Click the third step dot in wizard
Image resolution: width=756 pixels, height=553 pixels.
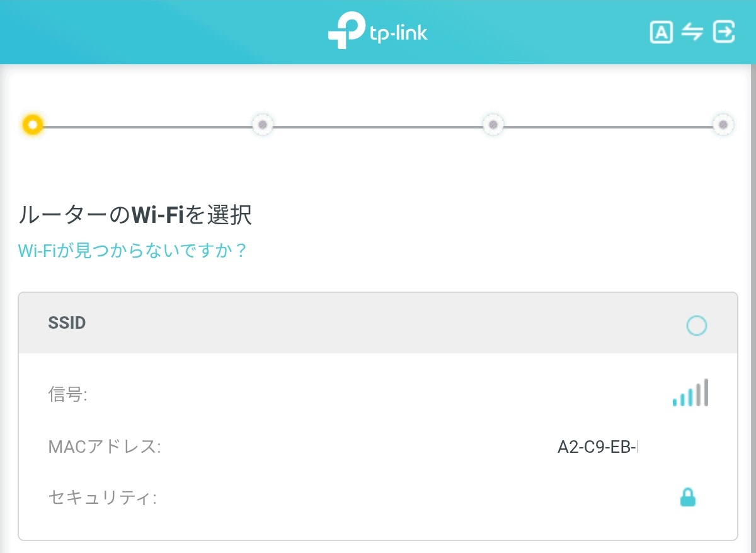[x=493, y=125]
